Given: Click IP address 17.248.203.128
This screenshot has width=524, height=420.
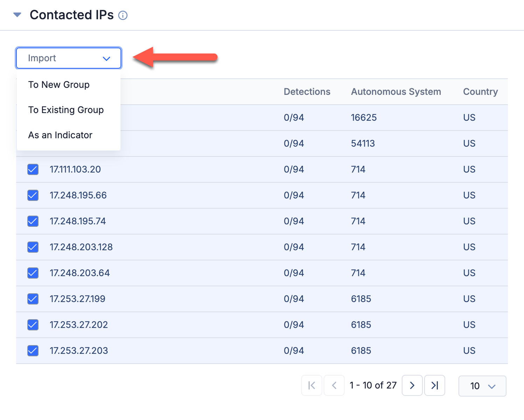Looking at the screenshot, I should click(81, 247).
